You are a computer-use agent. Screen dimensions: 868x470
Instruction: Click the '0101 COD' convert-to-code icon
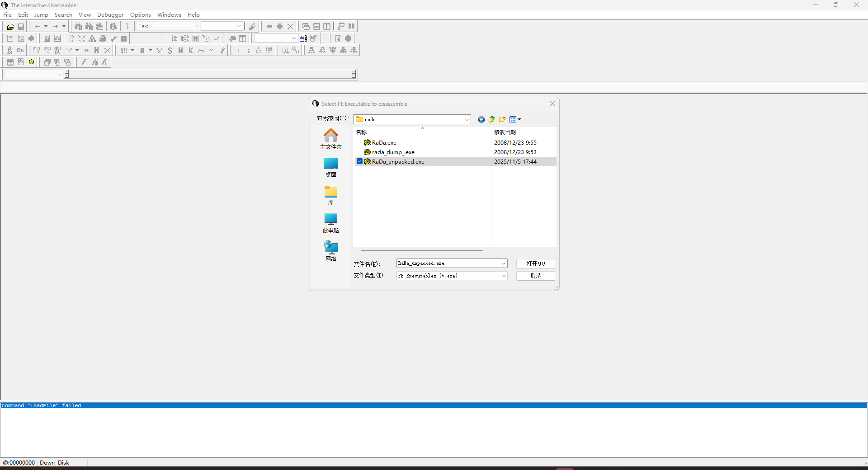coord(37,51)
